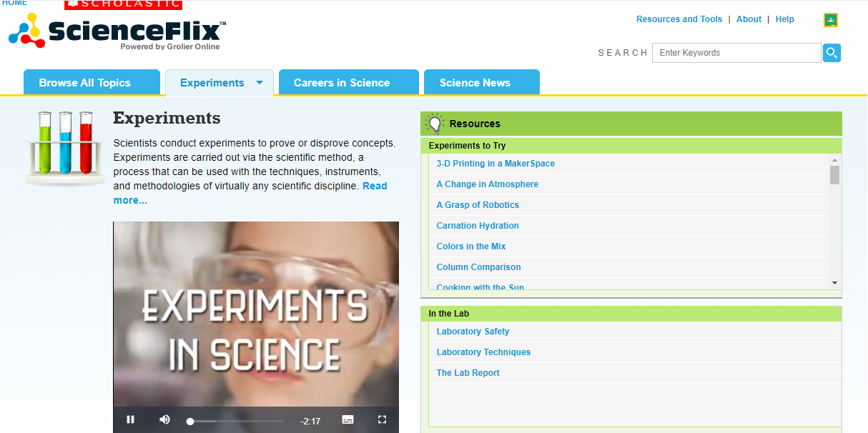
Task: Switch to the Science News tab
Action: 482,82
